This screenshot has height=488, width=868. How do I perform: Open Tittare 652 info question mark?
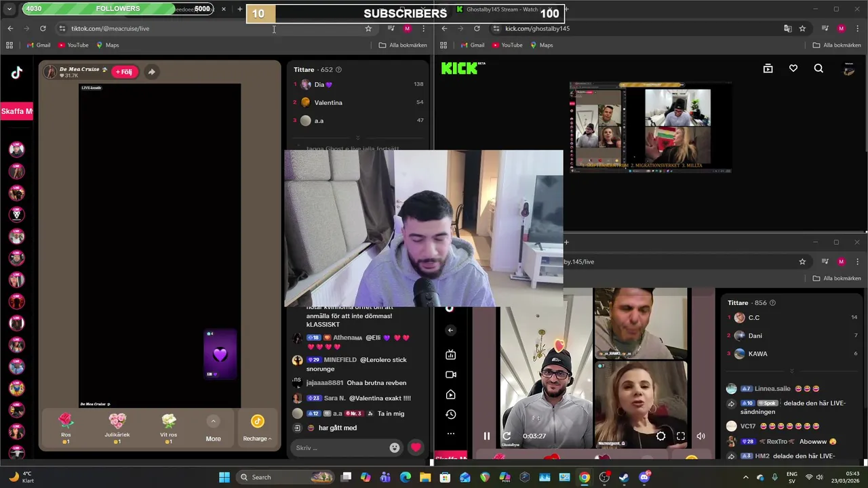point(338,70)
